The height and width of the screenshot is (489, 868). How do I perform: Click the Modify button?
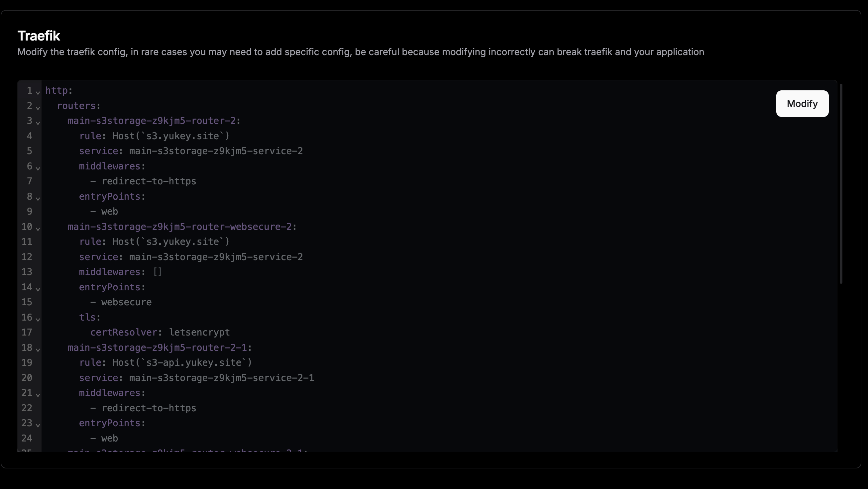click(x=802, y=103)
